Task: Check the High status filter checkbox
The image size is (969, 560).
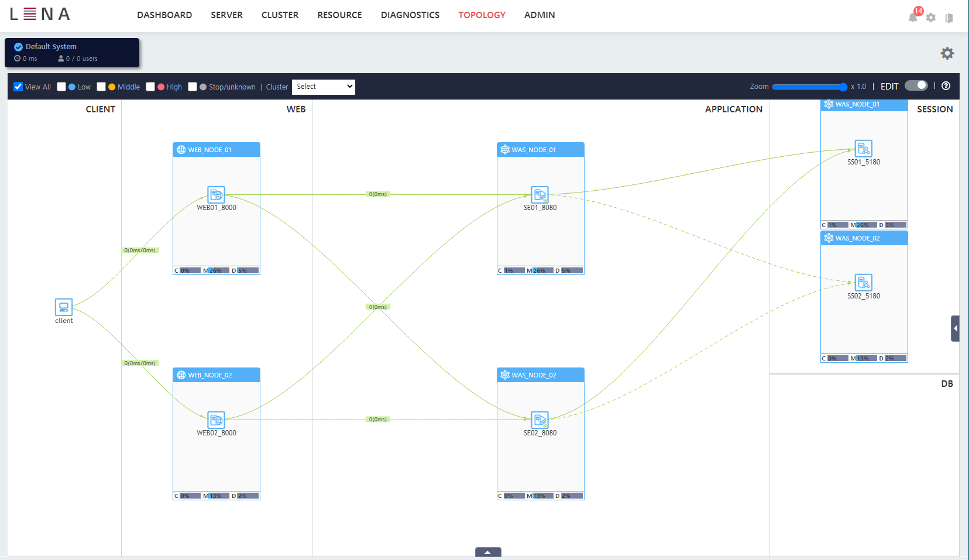Action: tap(150, 87)
